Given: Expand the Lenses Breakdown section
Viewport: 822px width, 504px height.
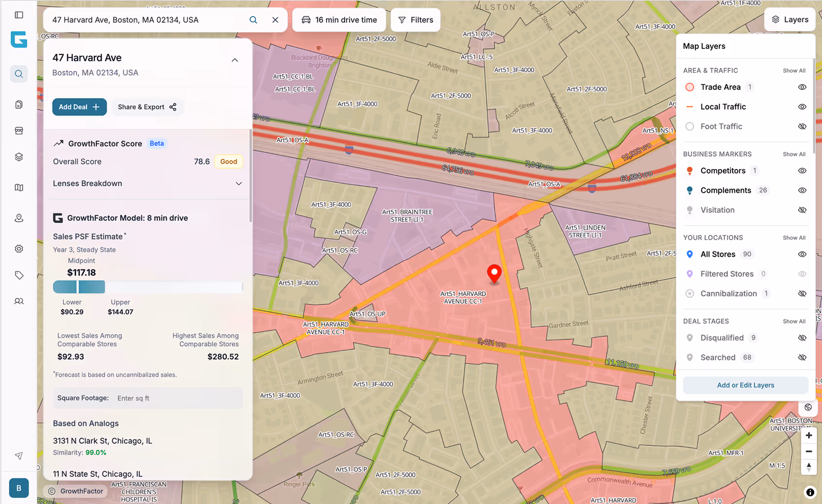Looking at the screenshot, I should 239,184.
